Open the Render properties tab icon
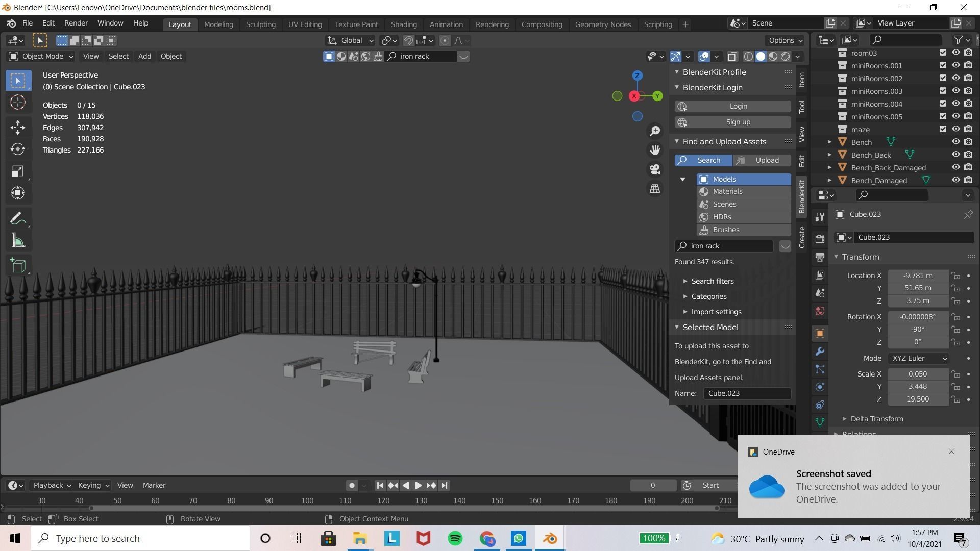980x551 pixels. [x=820, y=239]
